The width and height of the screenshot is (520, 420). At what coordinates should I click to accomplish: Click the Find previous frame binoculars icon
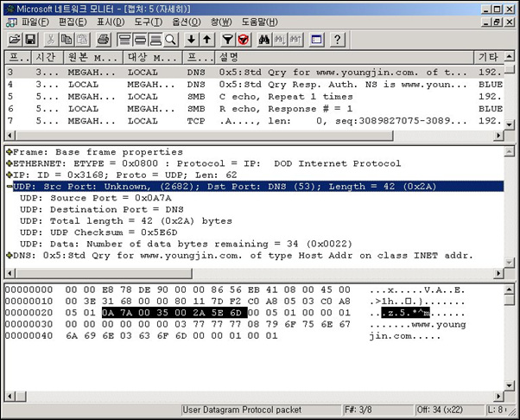[x=295, y=40]
